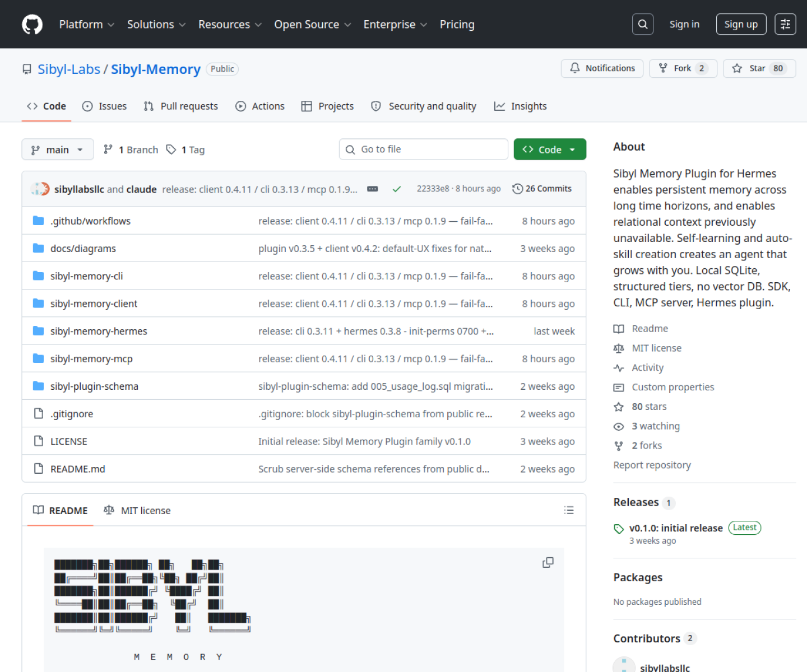The image size is (807, 672).
Task: Open the Pricing page link
Action: [x=457, y=25]
